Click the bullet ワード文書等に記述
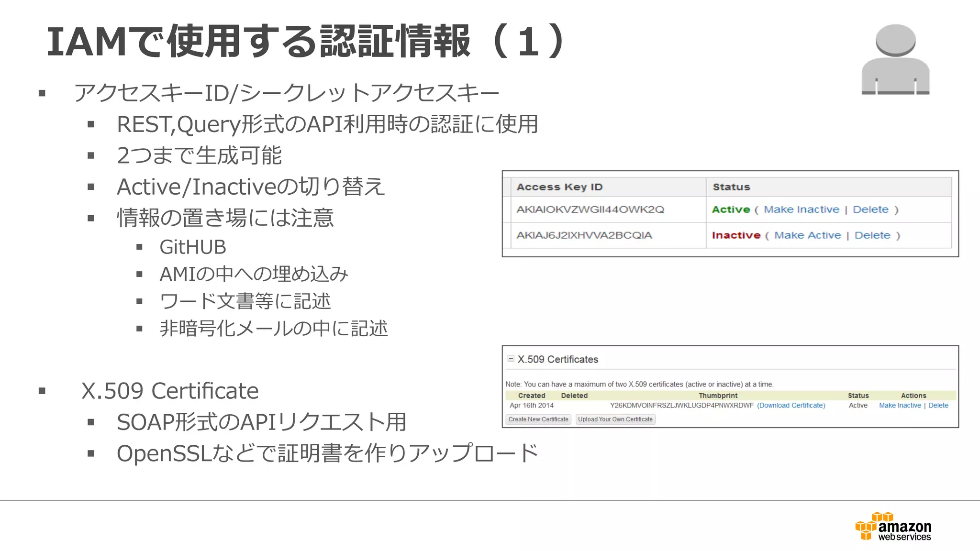Screen dimensions: 980x551 (245, 301)
